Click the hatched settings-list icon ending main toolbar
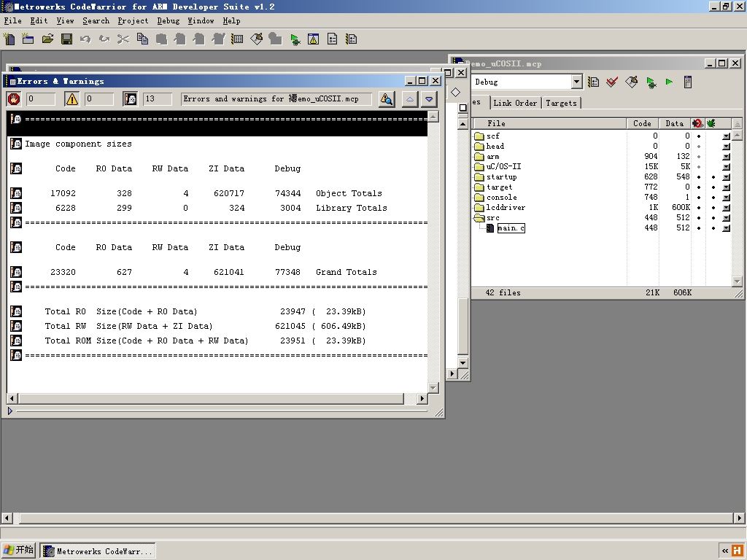Image resolution: width=747 pixels, height=560 pixels. pos(352,39)
